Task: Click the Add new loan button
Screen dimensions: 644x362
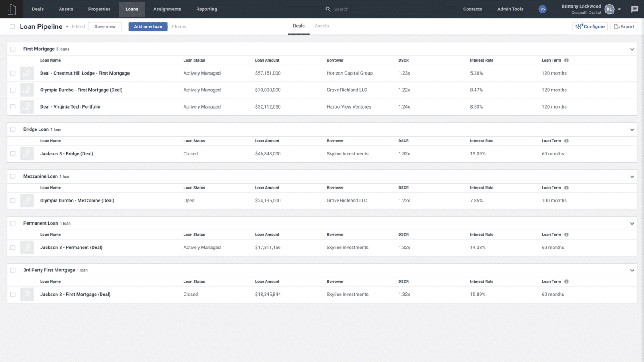Action: (x=148, y=26)
